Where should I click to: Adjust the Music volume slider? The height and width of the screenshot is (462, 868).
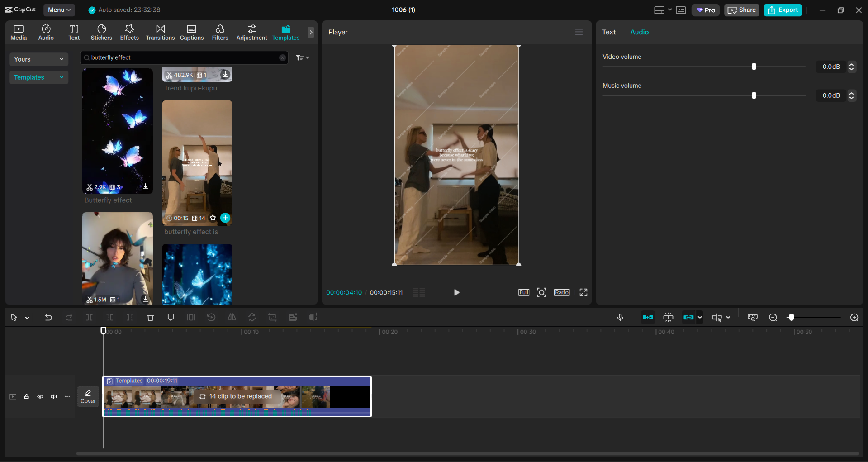[x=753, y=95]
